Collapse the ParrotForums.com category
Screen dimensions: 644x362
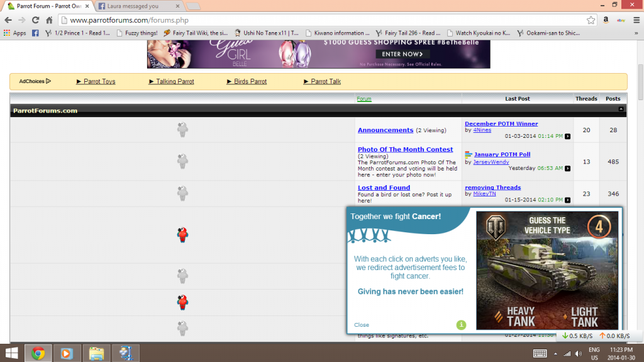[621, 109]
